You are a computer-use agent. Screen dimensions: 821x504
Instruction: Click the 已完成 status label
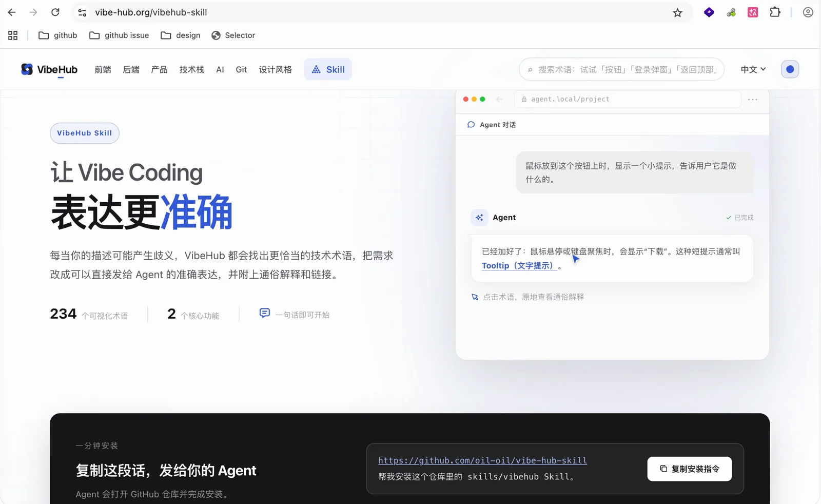click(739, 218)
